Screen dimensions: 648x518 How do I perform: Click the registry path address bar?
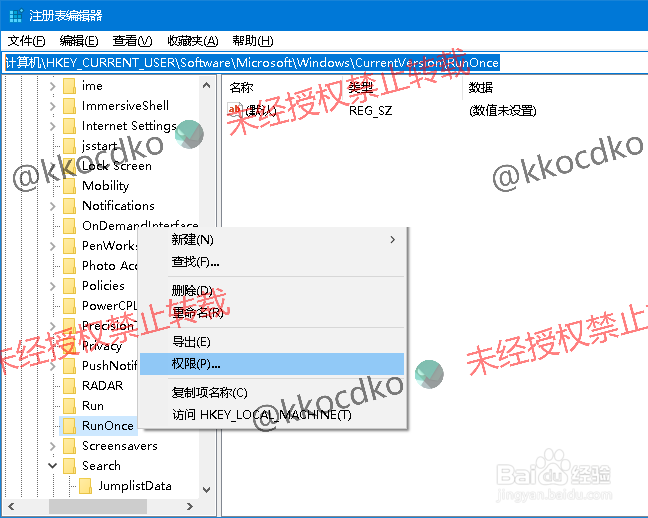[x=324, y=63]
